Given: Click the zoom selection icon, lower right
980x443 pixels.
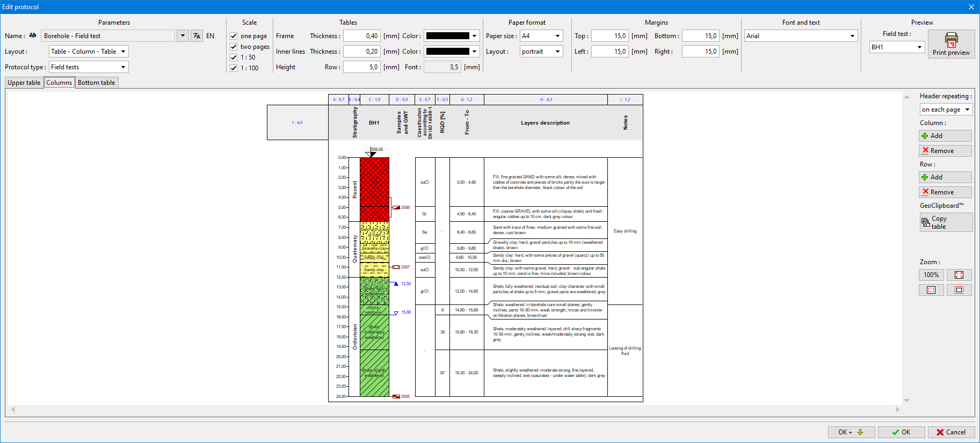Looking at the screenshot, I should (959, 290).
